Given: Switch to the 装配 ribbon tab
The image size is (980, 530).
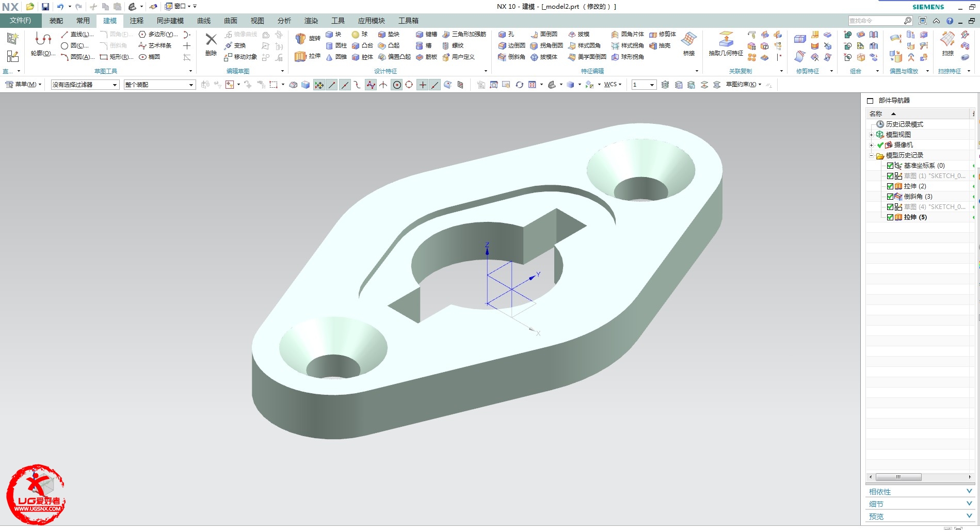Looking at the screenshot, I should (56, 21).
